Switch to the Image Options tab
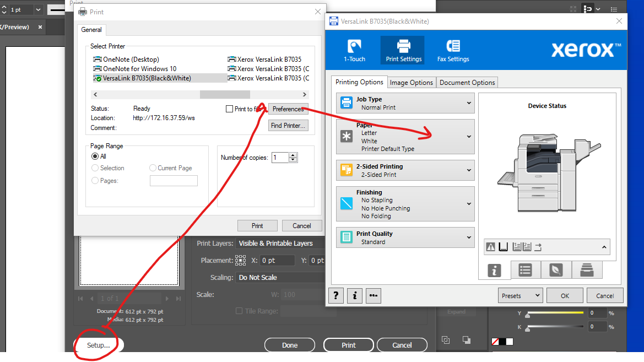Screen dimensions: 644x362 412,82
